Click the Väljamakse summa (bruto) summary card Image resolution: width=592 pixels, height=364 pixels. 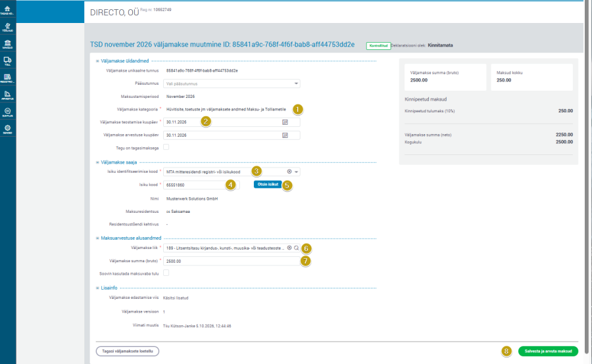coord(445,77)
